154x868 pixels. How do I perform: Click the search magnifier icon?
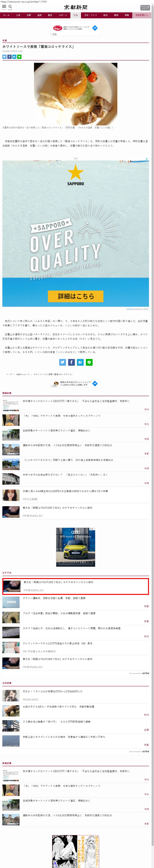click(10, 7)
